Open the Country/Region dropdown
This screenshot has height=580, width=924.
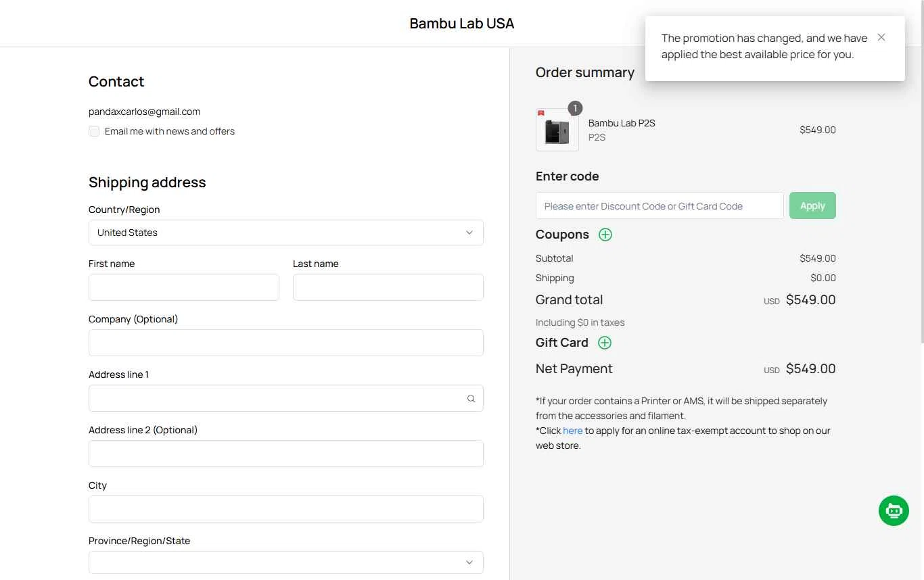click(286, 233)
